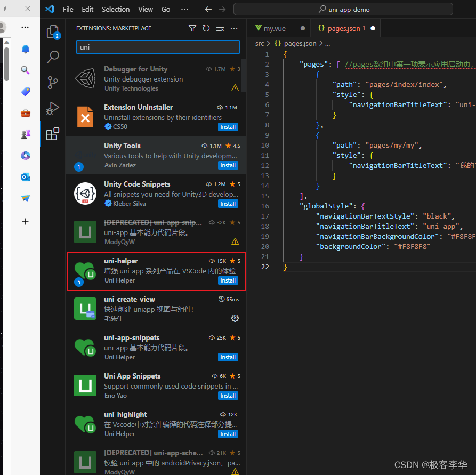The height and width of the screenshot is (475, 476).
Task: Clear extensions search results
Action: point(220,28)
